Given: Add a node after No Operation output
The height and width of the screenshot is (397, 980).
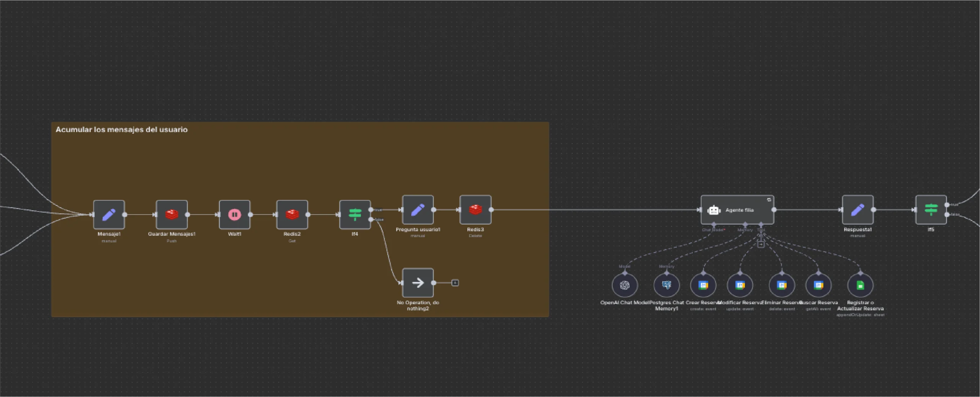Looking at the screenshot, I should click(x=455, y=283).
